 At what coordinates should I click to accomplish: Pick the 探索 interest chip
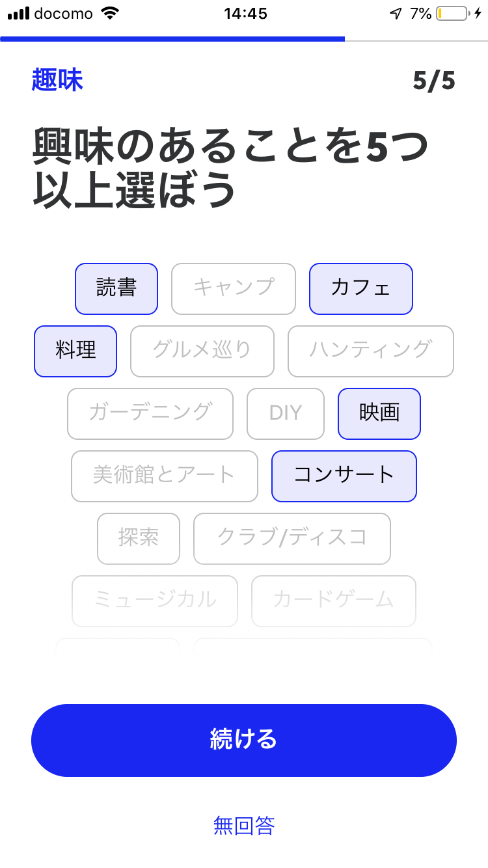tap(139, 538)
